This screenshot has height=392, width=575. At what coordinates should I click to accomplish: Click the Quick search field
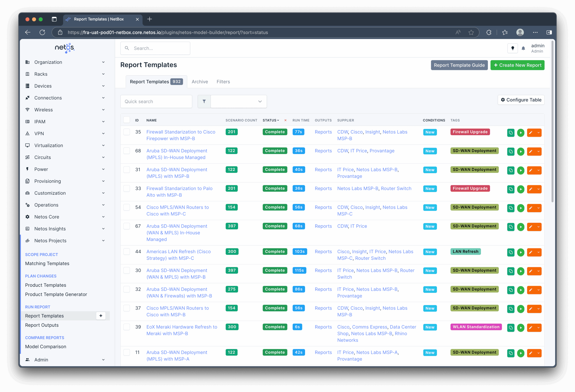click(x=156, y=101)
